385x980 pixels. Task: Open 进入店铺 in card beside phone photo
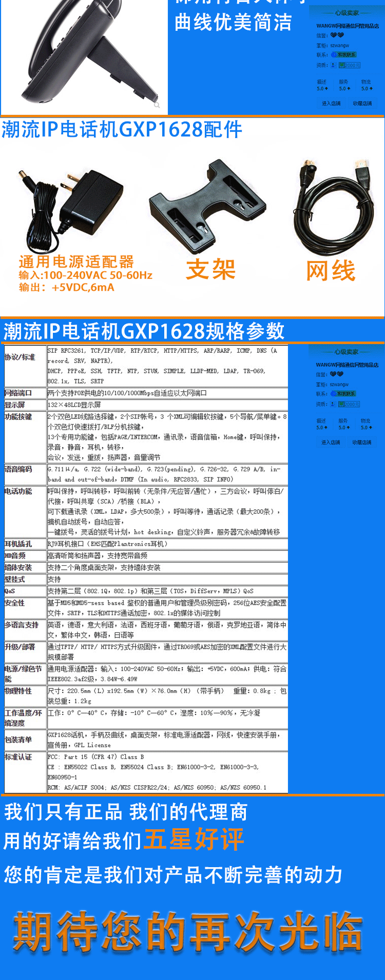click(x=331, y=103)
